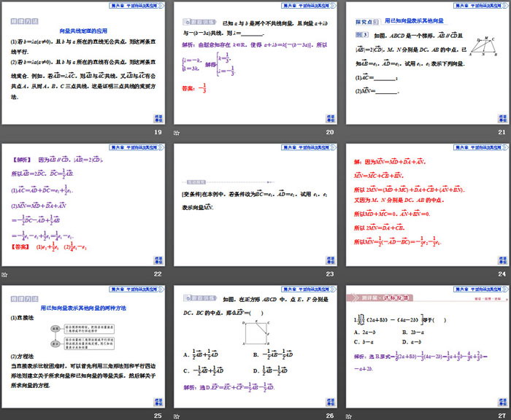The width and height of the screenshot is (511, 420).
Task: Click the pink section banner on slide 27
Action: pos(380,297)
